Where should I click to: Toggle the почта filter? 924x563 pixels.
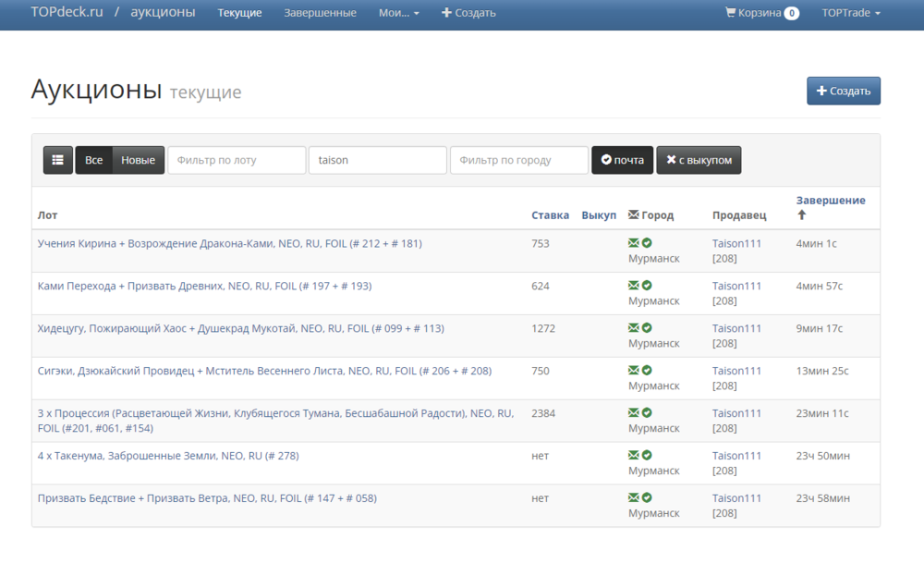click(x=622, y=160)
